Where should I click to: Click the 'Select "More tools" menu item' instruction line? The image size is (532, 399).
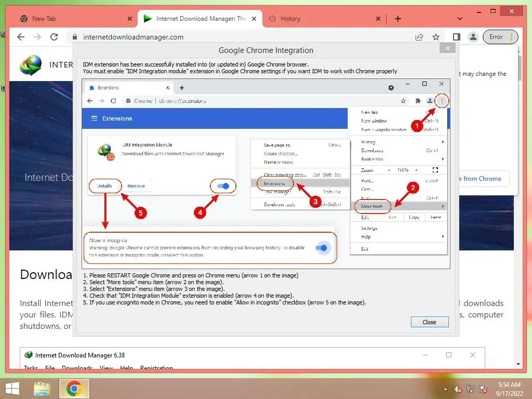coord(154,282)
